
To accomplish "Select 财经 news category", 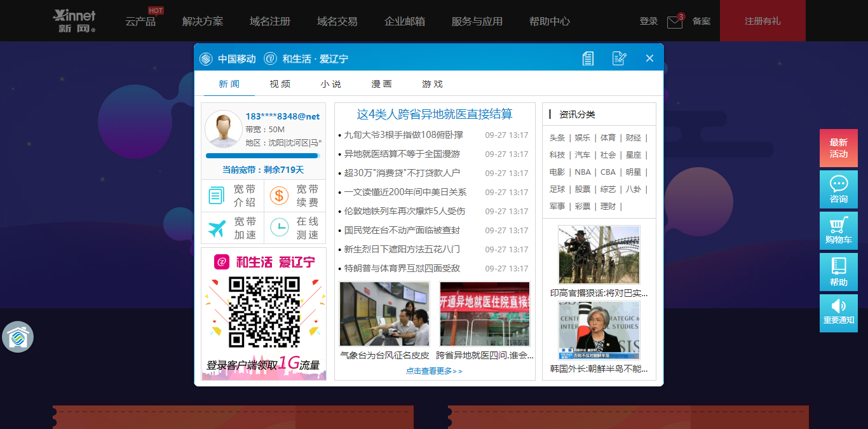I will [x=634, y=138].
